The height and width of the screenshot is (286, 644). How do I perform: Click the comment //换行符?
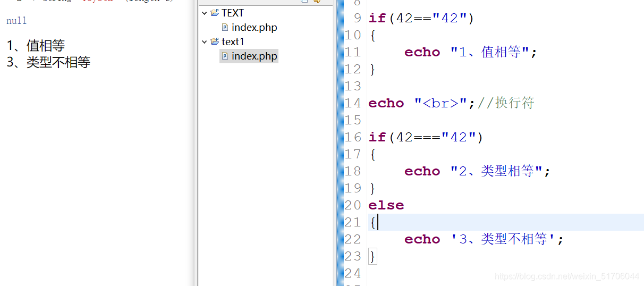505,103
